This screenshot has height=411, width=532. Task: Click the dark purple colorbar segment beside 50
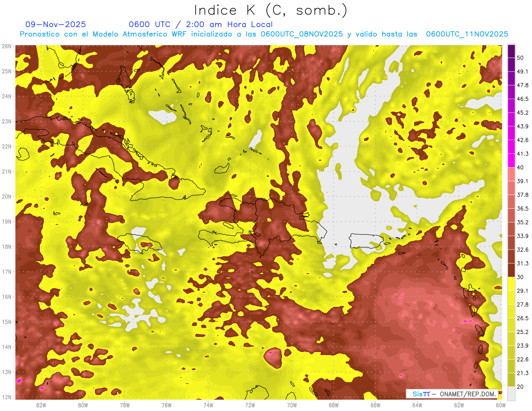coord(511,51)
